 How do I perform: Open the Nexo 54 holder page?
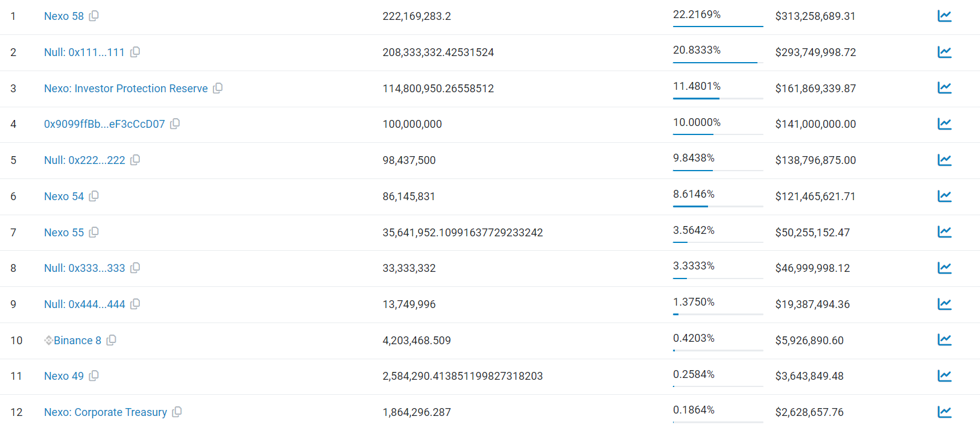point(64,197)
